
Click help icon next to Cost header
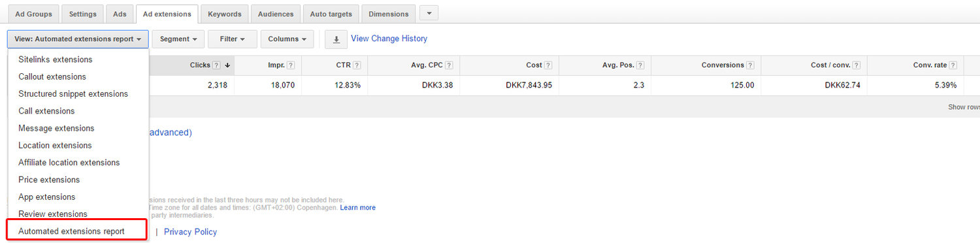tap(548, 65)
